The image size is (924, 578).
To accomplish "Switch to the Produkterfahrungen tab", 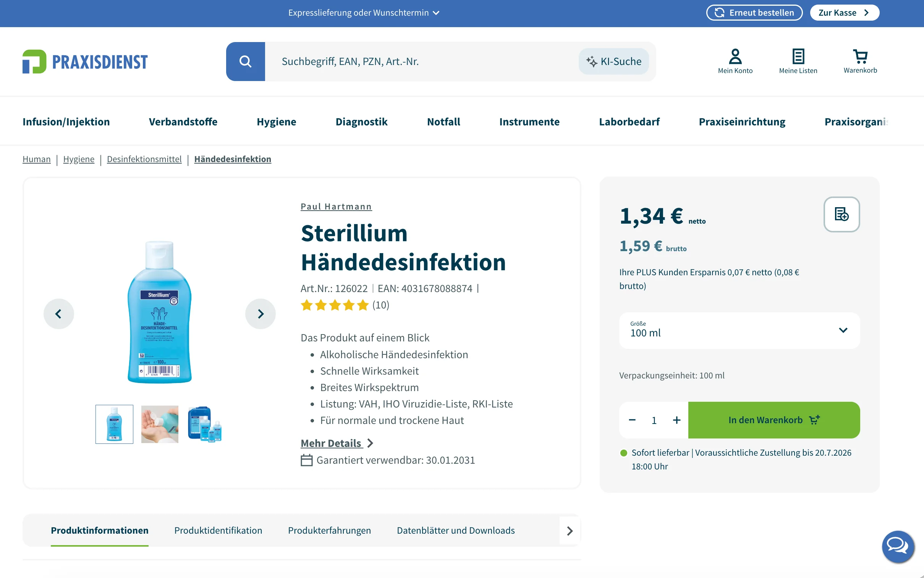I will tap(329, 530).
